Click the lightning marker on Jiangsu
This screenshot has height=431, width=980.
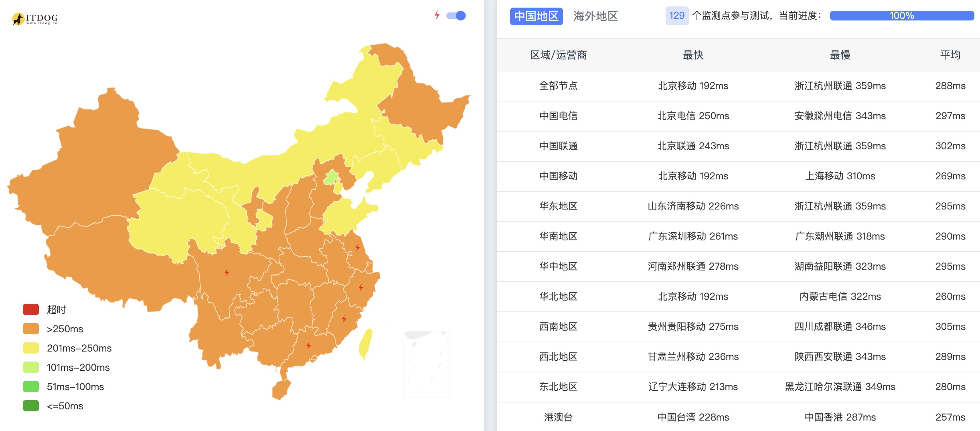357,248
